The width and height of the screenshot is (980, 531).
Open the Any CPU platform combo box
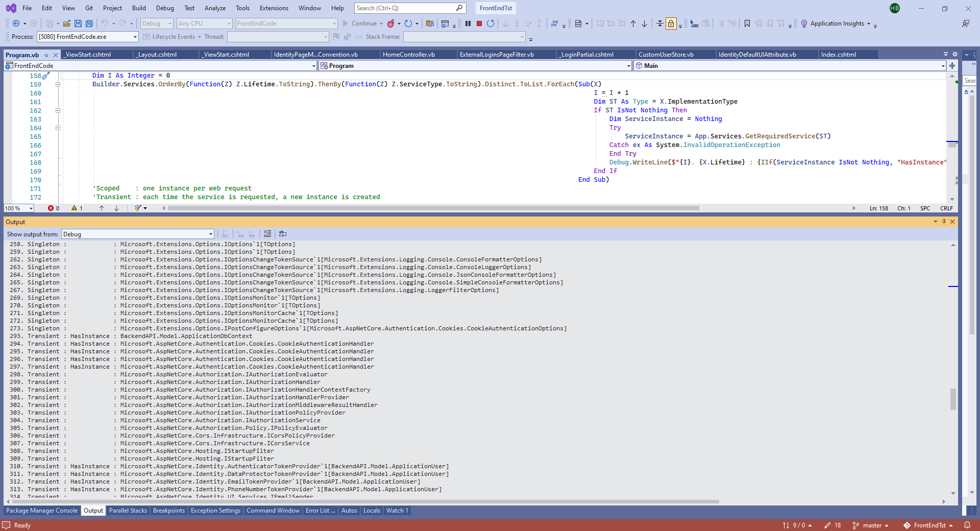coord(205,23)
